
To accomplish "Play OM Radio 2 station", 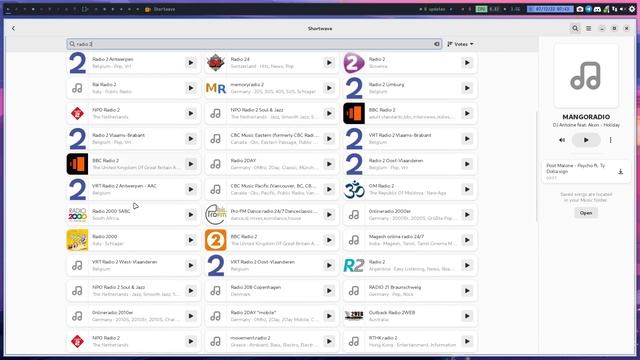I will click(467, 189).
